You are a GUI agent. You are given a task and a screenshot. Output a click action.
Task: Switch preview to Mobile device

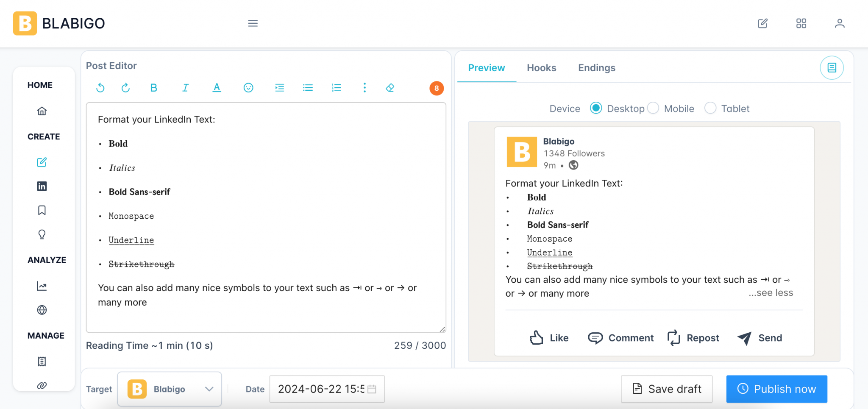(x=653, y=108)
